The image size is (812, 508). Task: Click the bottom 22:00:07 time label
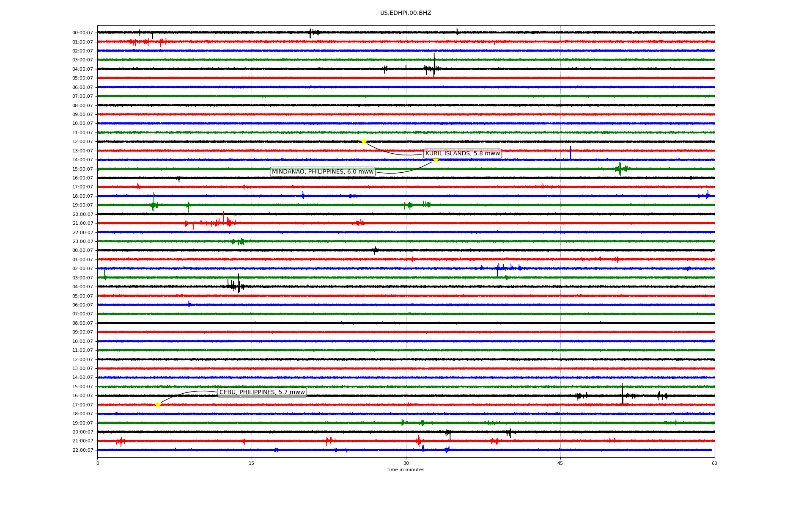coord(82,450)
